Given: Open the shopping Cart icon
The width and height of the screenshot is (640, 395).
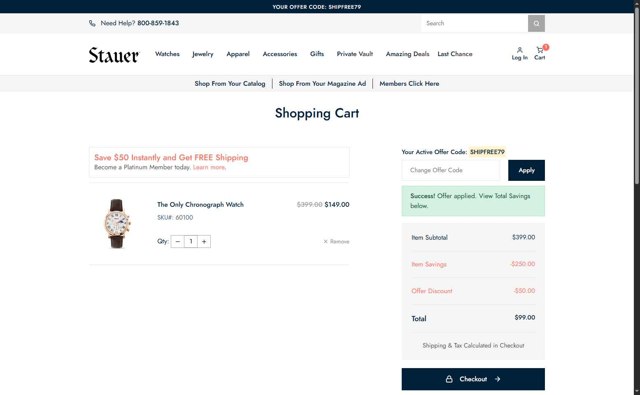Looking at the screenshot, I should (540, 53).
